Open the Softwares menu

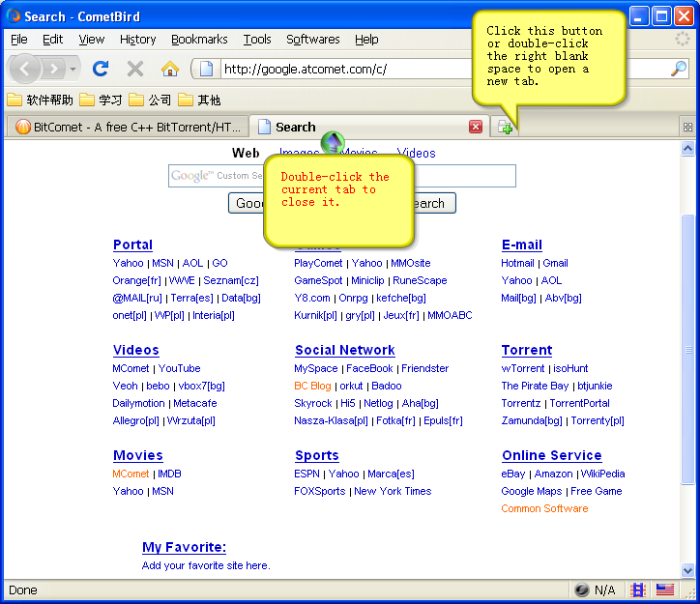coord(313,40)
